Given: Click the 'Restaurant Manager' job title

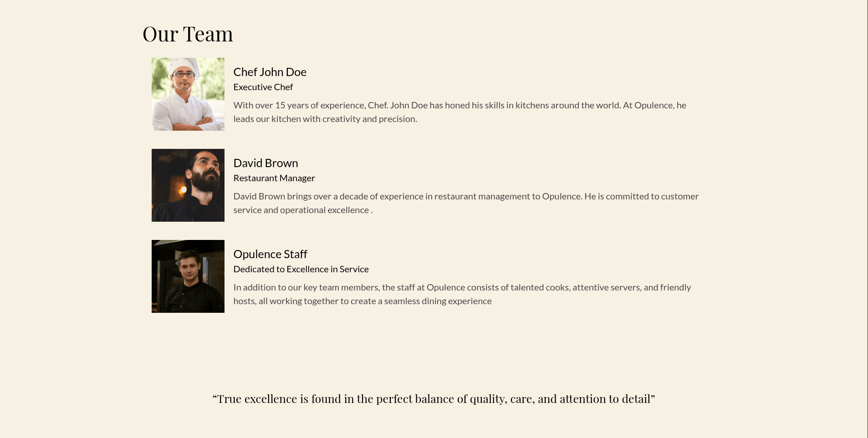Looking at the screenshot, I should (274, 178).
